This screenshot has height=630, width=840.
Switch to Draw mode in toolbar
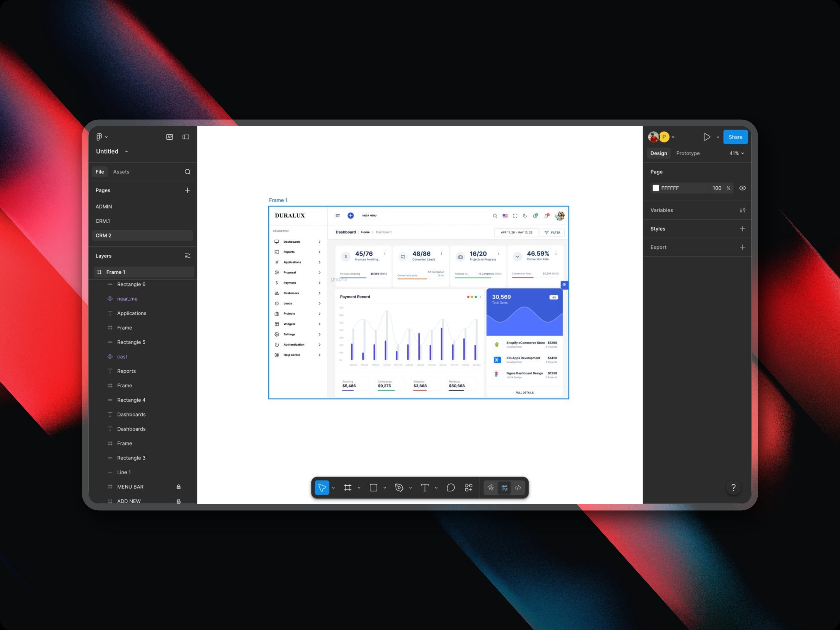point(491,488)
